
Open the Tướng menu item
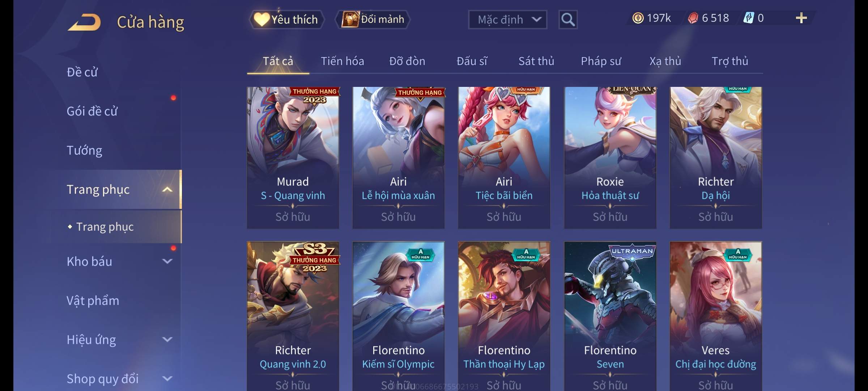point(84,150)
